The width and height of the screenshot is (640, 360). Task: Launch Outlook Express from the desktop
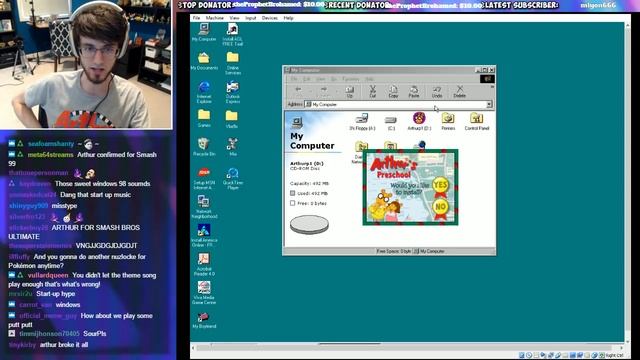pos(233,91)
